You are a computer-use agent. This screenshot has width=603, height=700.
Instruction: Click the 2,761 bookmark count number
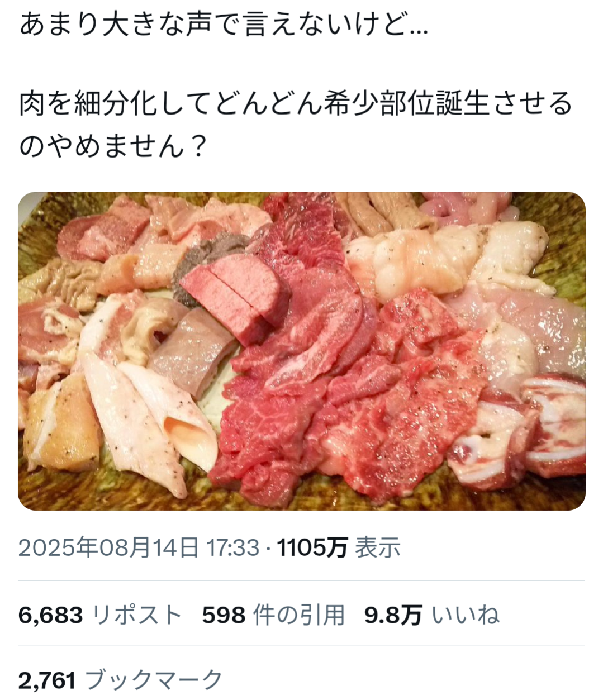click(47, 681)
